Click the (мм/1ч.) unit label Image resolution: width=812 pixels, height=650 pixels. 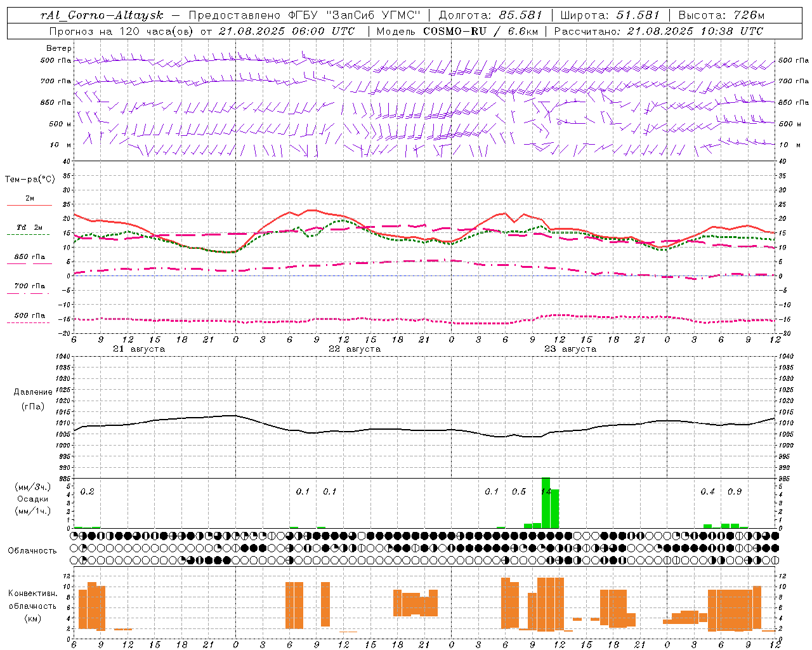(x=33, y=511)
